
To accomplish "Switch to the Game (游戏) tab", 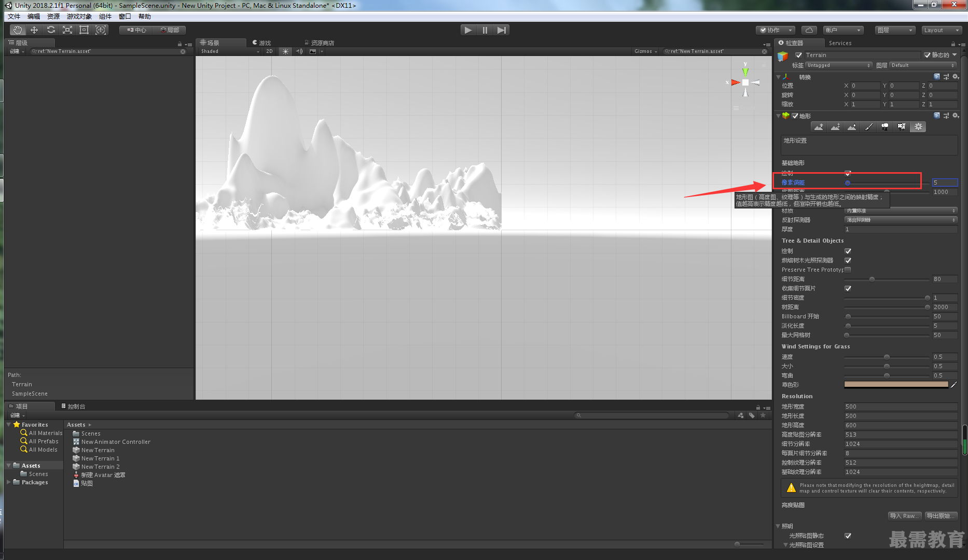I will point(262,43).
